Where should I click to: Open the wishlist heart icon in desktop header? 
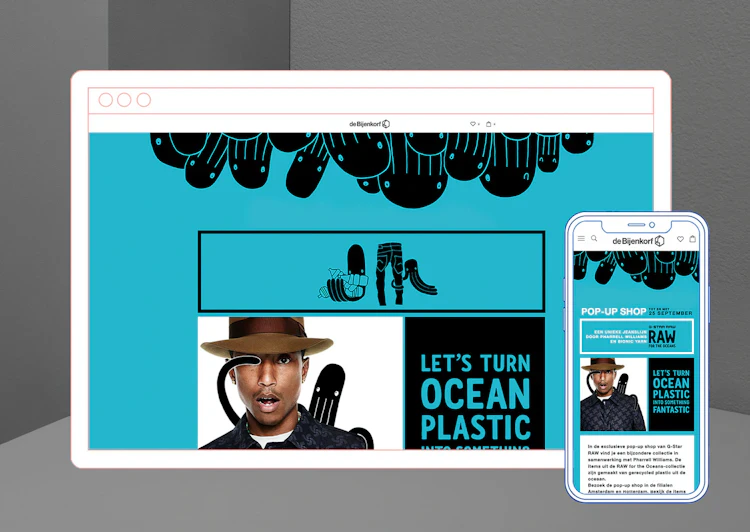point(473,124)
